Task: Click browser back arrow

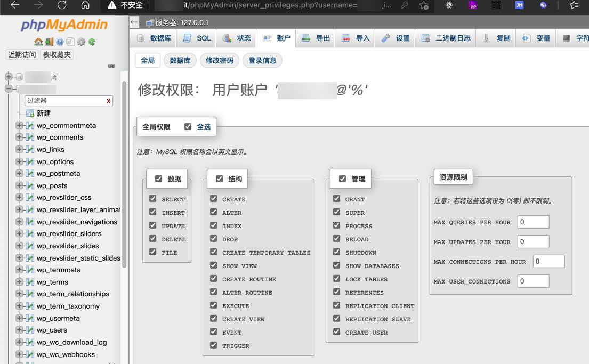Action: (x=15, y=5)
